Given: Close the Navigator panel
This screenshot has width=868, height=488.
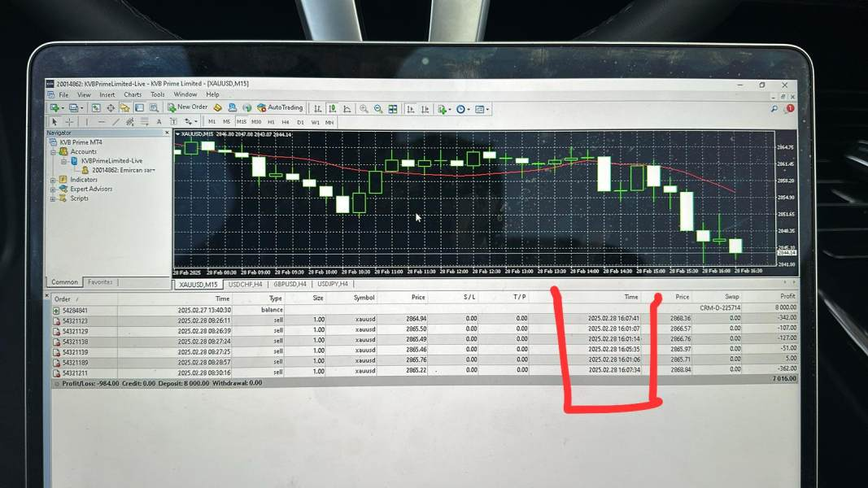Looking at the screenshot, I should click(x=167, y=133).
